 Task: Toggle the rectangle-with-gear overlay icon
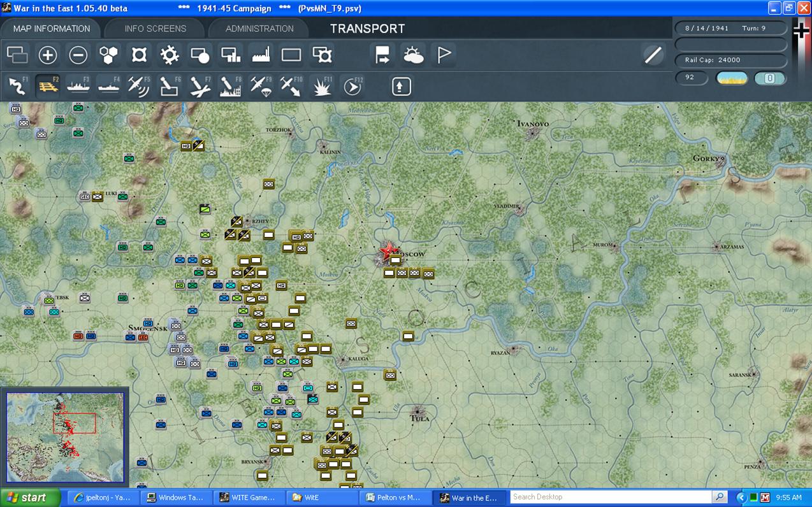click(323, 55)
